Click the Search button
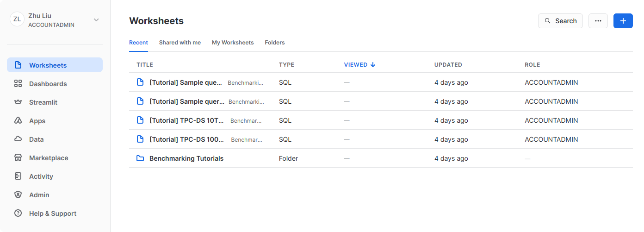 tap(560, 21)
